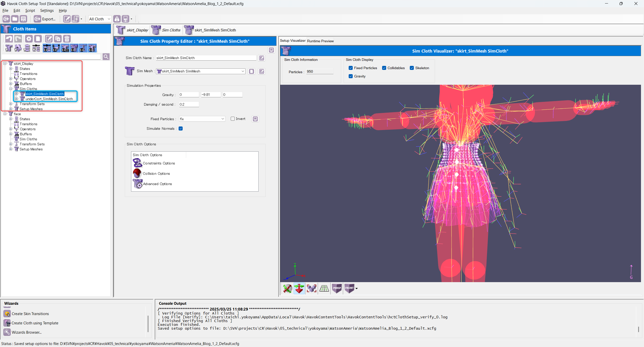Uncheck the Collidables display checkbox
The height and width of the screenshot is (347, 644).
point(384,68)
